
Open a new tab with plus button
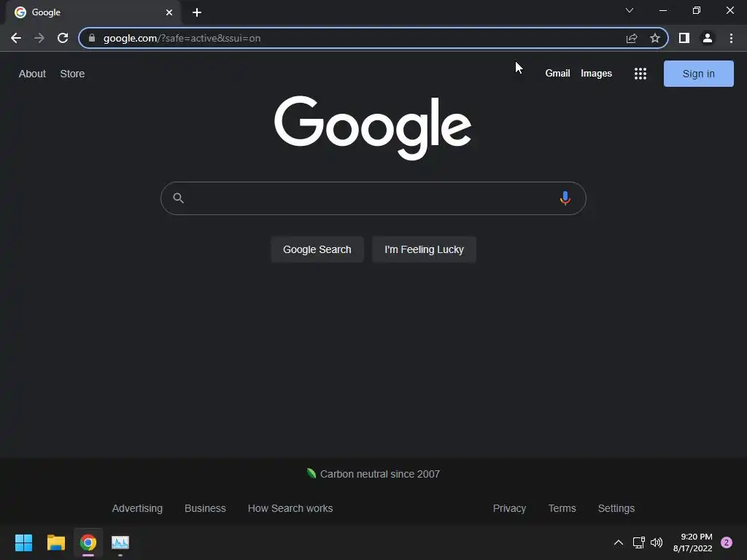point(197,12)
